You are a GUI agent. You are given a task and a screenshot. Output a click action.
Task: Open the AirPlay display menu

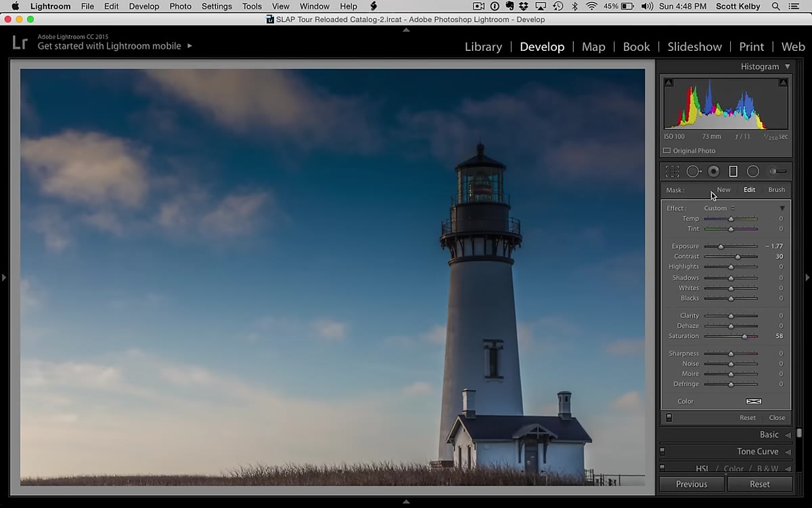point(540,6)
